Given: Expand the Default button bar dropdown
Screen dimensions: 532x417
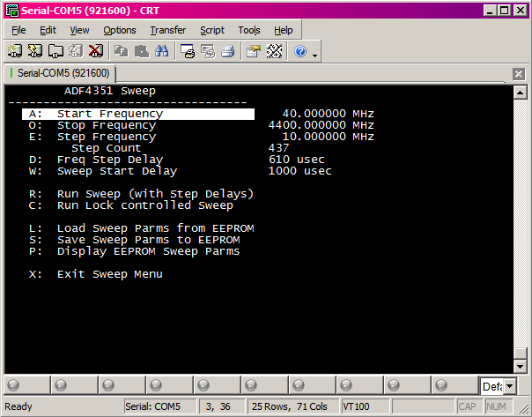Looking at the screenshot, I should [x=509, y=386].
